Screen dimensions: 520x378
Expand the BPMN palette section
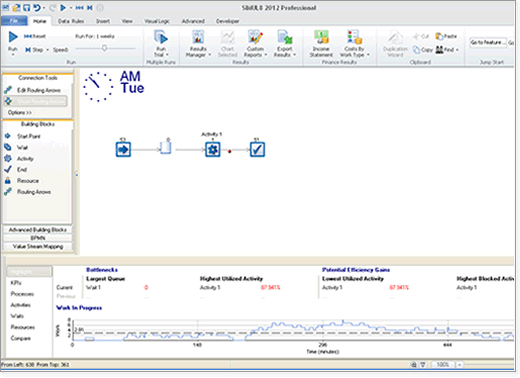pyautogui.click(x=38, y=238)
